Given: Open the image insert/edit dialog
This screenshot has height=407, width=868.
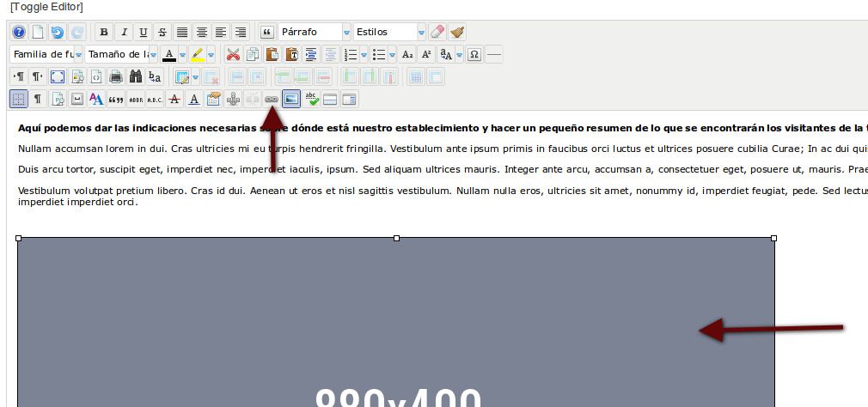Looking at the screenshot, I should pyautogui.click(x=291, y=99).
